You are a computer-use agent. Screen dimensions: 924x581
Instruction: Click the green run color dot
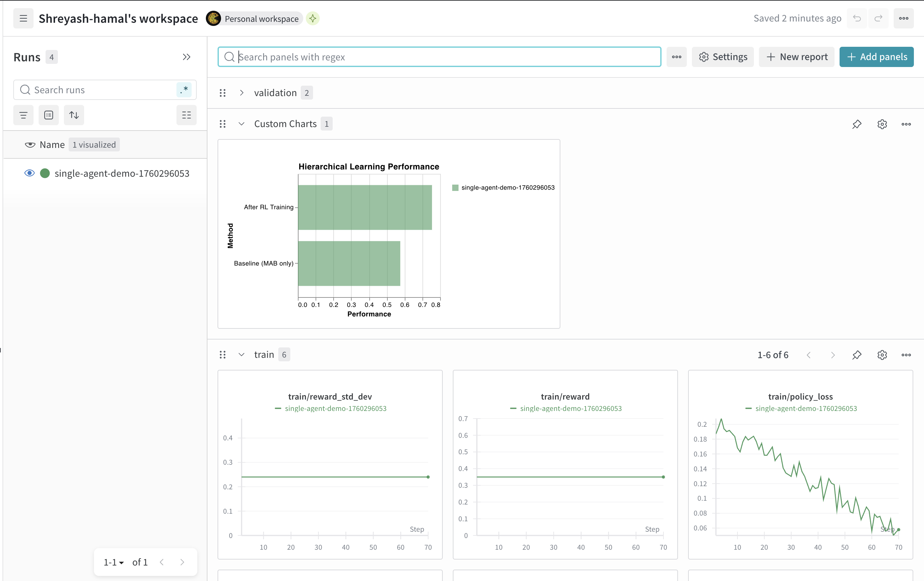[x=45, y=173]
